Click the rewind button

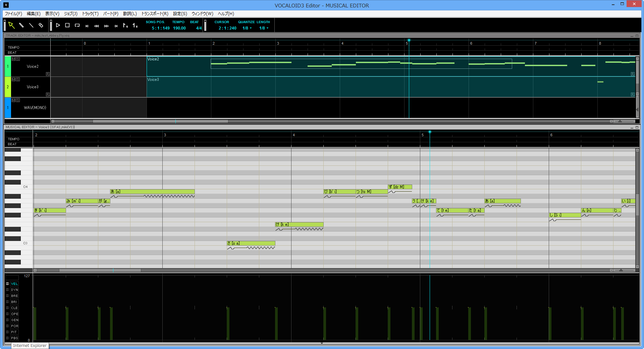point(97,26)
